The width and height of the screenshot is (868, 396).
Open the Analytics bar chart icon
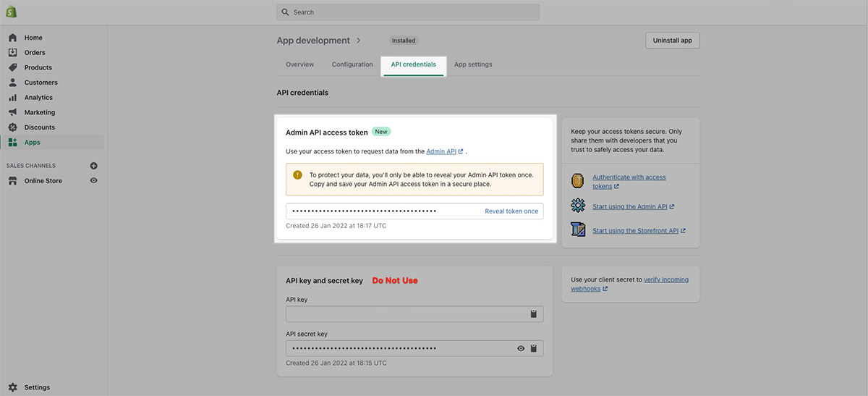point(12,97)
